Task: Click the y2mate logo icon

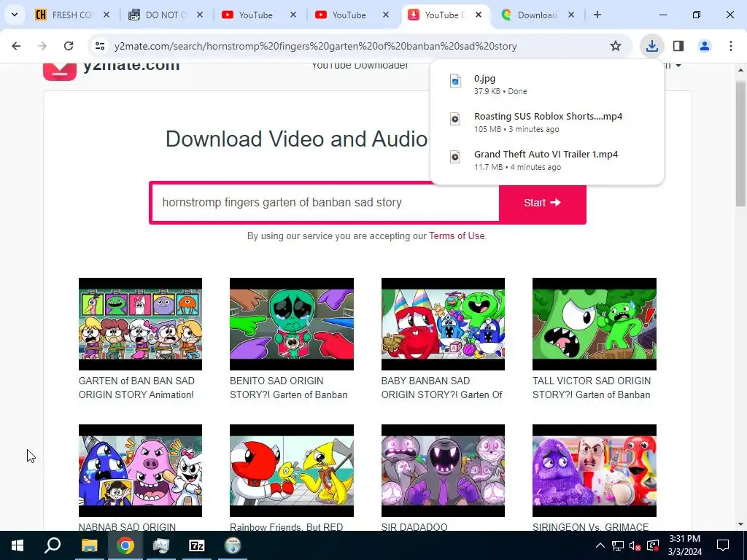Action: coord(60,71)
